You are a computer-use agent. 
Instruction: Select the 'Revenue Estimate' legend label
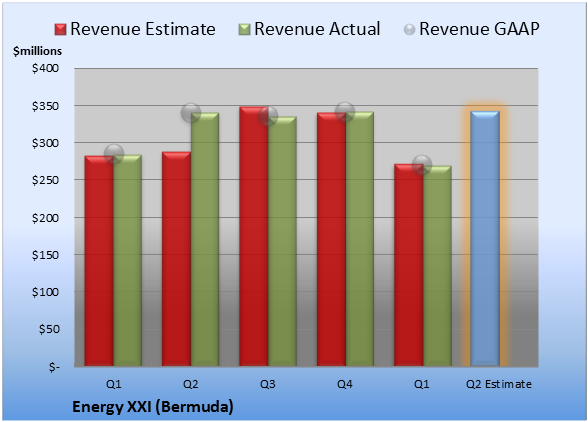[143, 29]
